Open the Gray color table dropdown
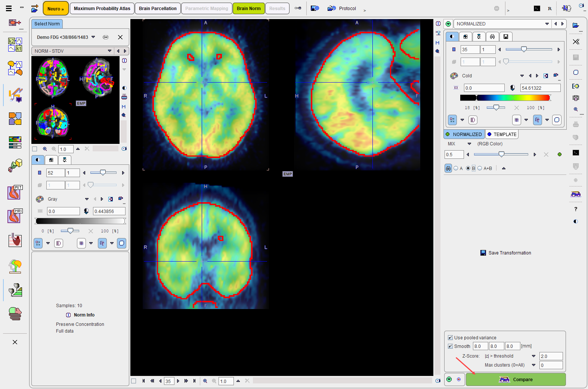 tap(87, 199)
